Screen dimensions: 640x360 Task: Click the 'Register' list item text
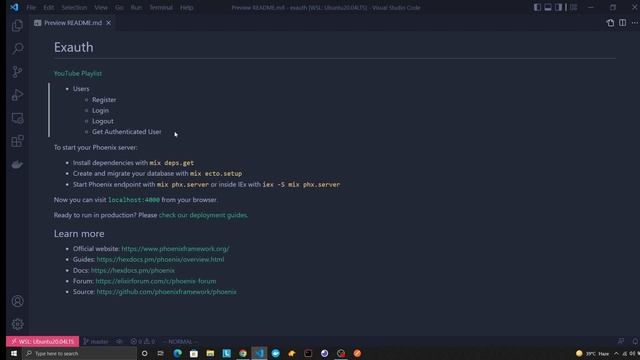104,100
